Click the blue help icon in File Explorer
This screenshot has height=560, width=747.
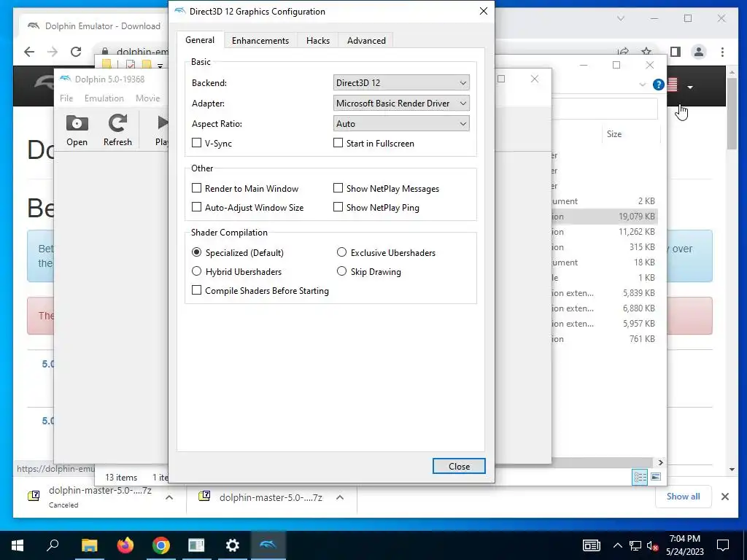658,85
